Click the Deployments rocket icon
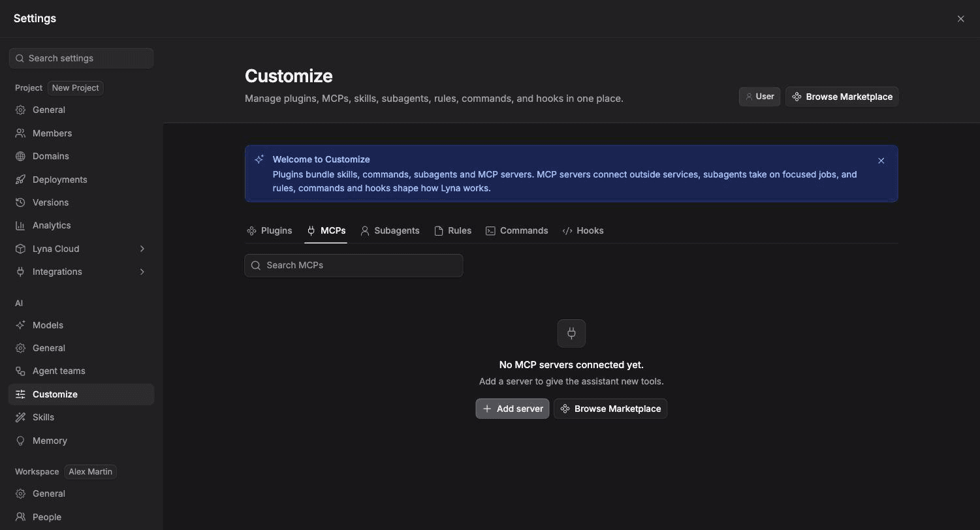The height and width of the screenshot is (530, 980). coord(20,179)
